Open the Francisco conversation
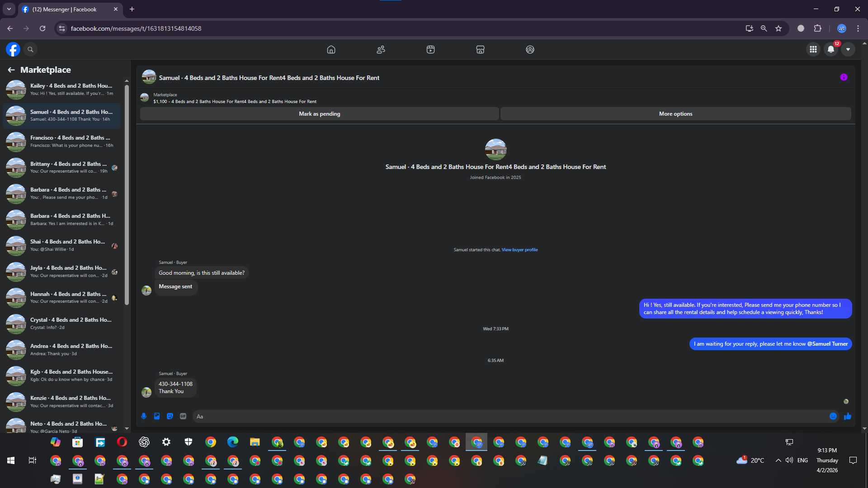Viewport: 868px width, 488px height. click(x=62, y=141)
